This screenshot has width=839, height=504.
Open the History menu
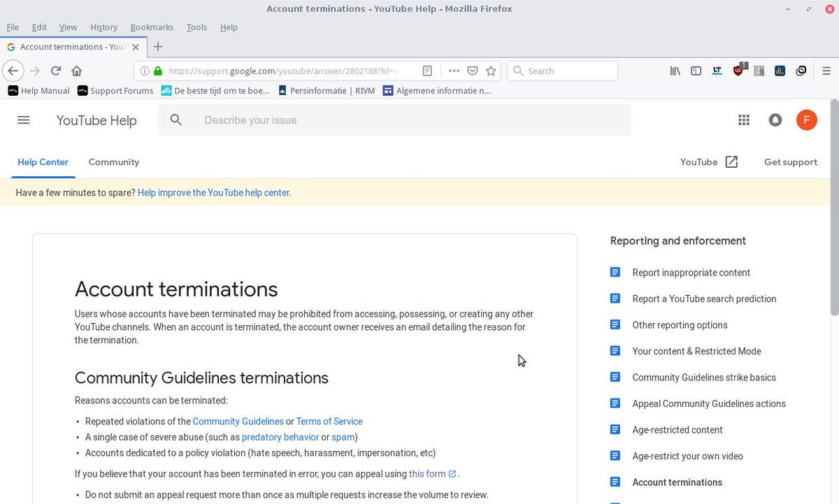(x=103, y=27)
